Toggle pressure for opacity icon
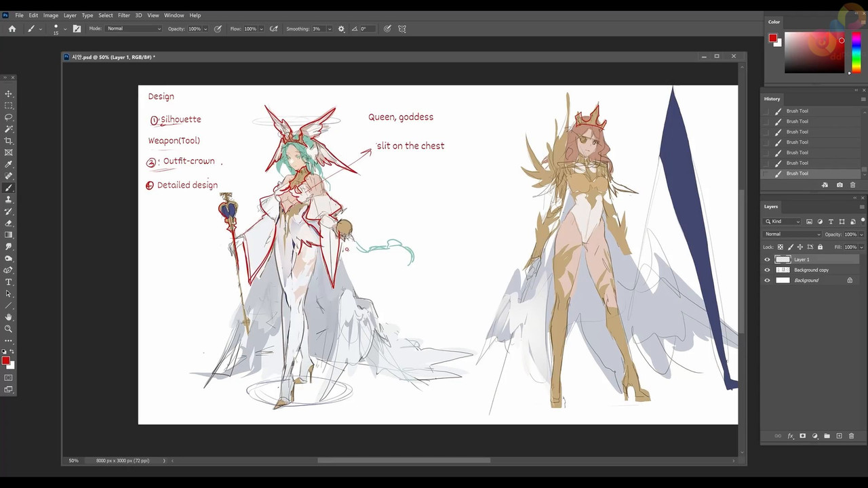The width and height of the screenshot is (868, 488). click(x=218, y=28)
